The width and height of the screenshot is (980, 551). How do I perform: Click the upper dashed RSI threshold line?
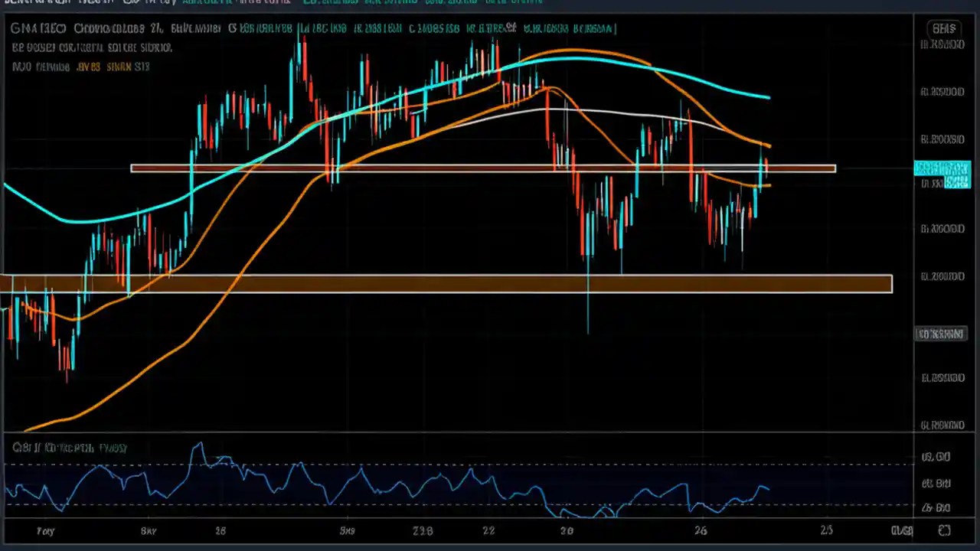[459, 463]
